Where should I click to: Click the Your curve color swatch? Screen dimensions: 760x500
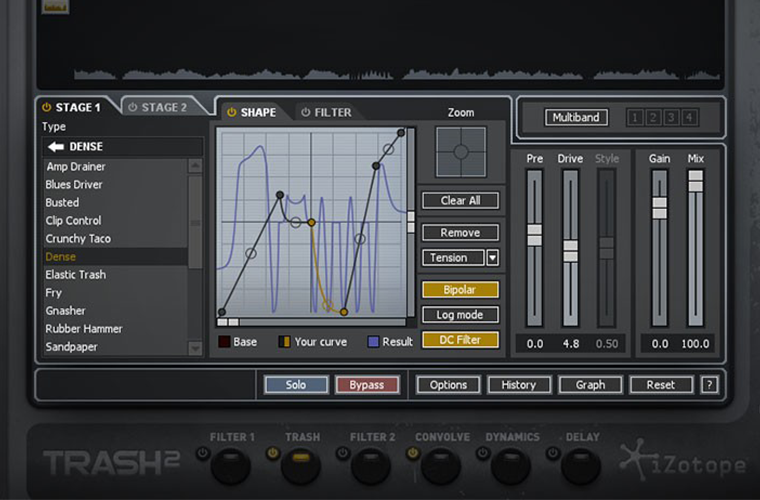pyautogui.click(x=284, y=342)
